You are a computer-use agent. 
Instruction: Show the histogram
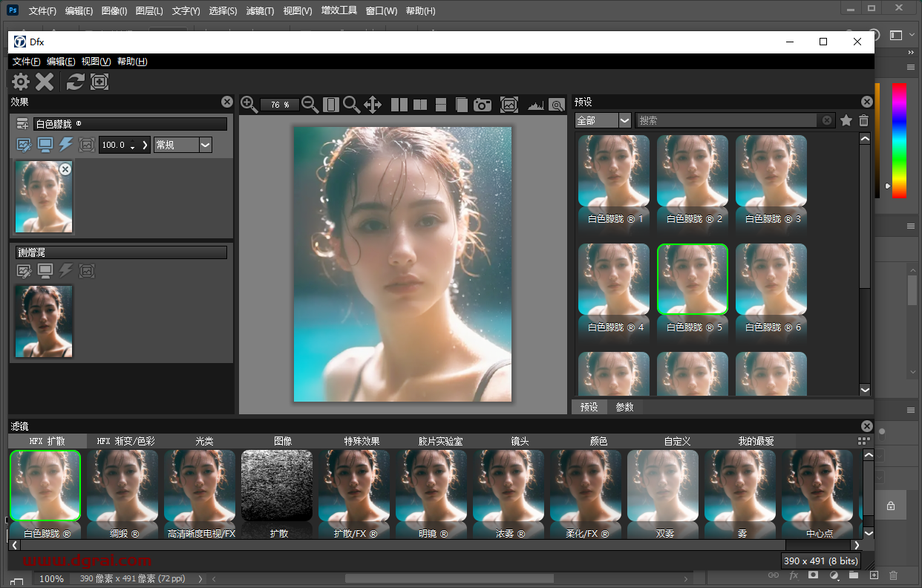[536, 105]
